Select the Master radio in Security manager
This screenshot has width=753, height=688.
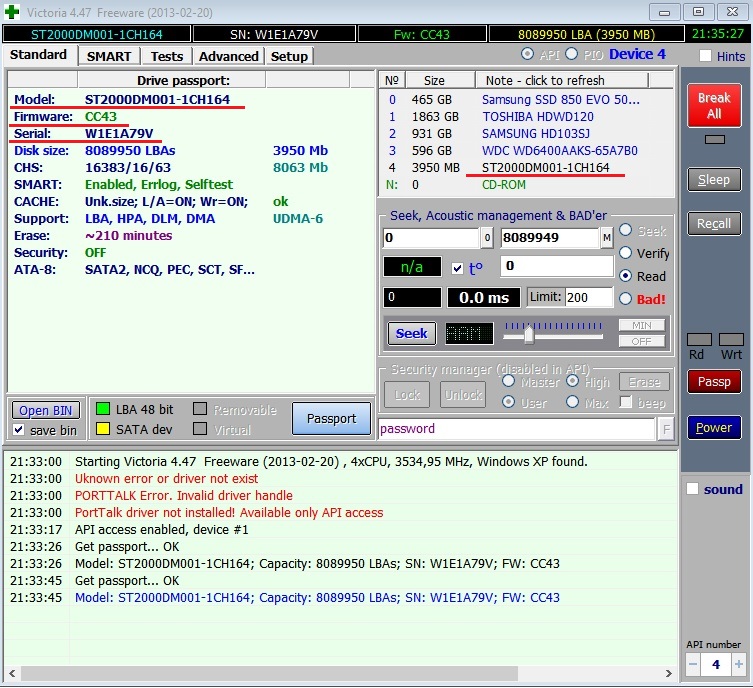coord(508,382)
